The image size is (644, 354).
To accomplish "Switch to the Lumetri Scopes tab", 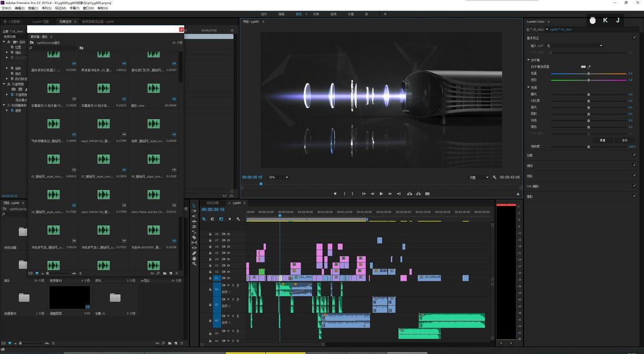I will 40,21.
